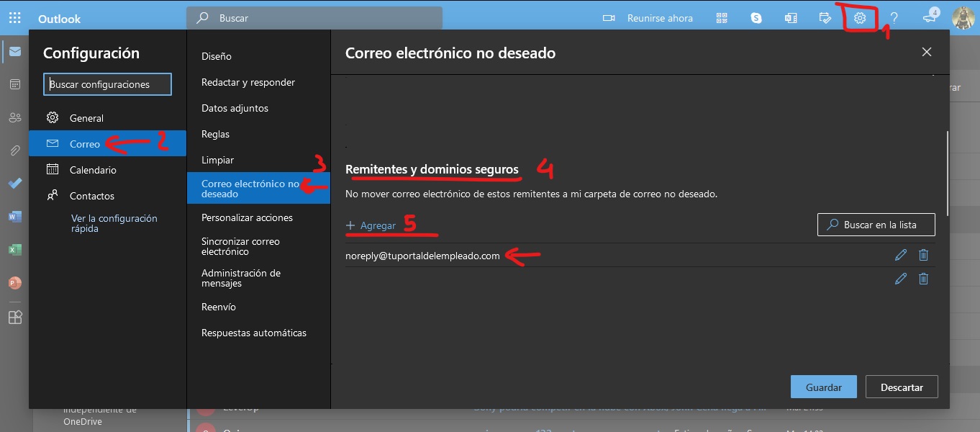Click Buscar en la lista search box
980x432 pixels.
click(876, 225)
